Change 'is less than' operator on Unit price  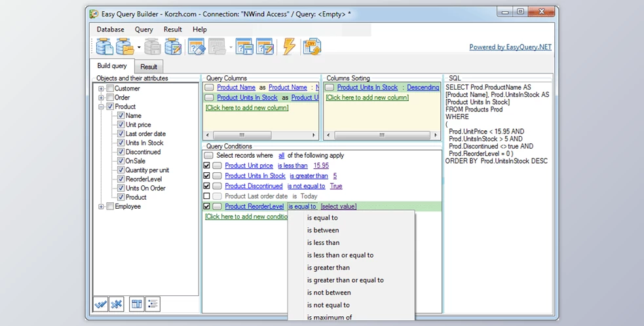click(x=292, y=166)
